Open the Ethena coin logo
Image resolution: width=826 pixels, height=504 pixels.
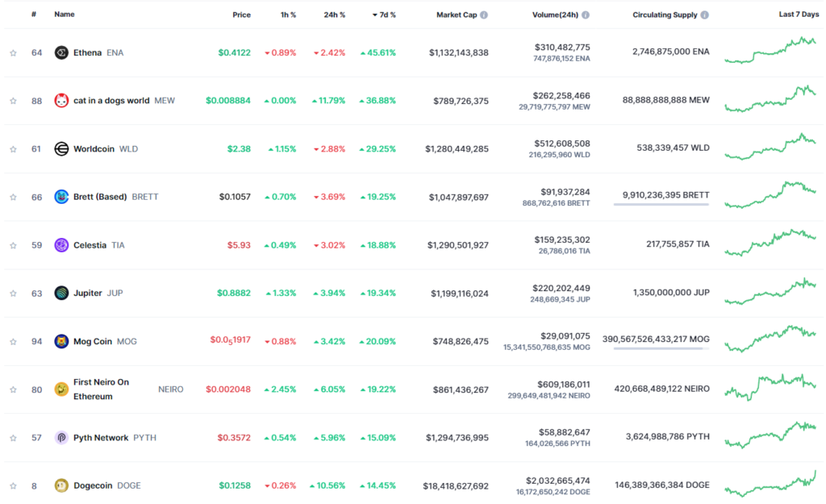tap(61, 52)
